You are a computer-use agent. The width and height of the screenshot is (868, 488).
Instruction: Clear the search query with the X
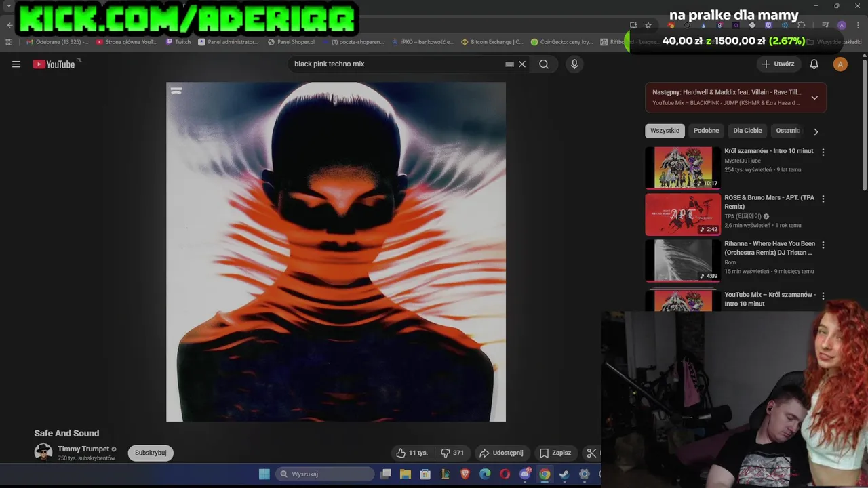pos(522,64)
